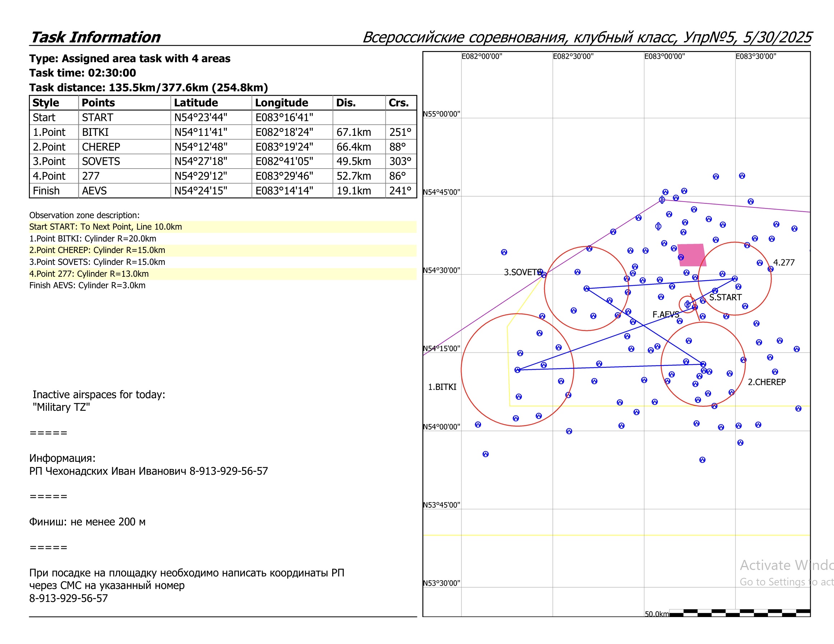Click the waypoint marker at the BITKI cylinder center

(517, 370)
